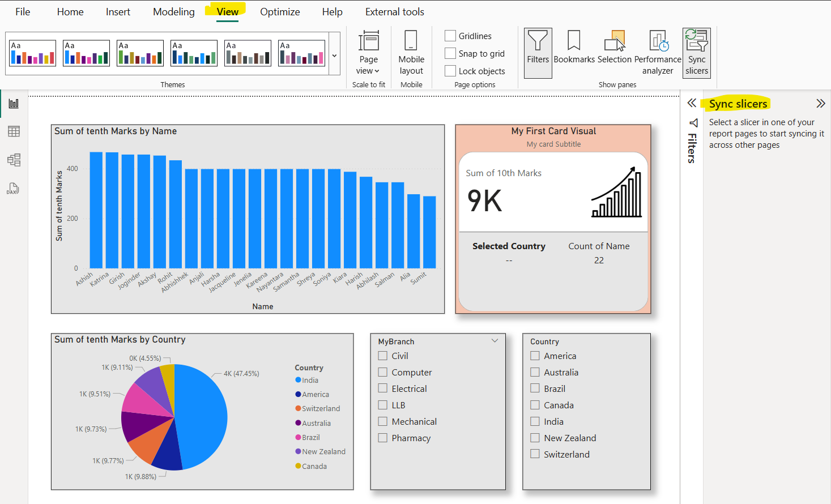Click the Mobile layout button
831x504 pixels.
pos(411,51)
